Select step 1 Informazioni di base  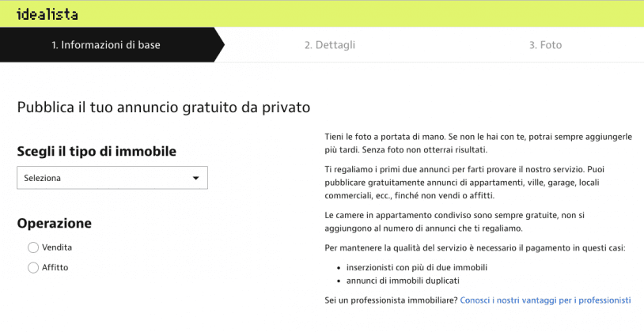(x=106, y=45)
